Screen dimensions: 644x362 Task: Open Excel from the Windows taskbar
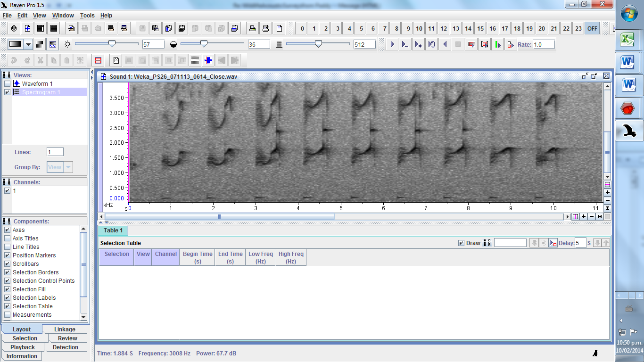(x=627, y=39)
